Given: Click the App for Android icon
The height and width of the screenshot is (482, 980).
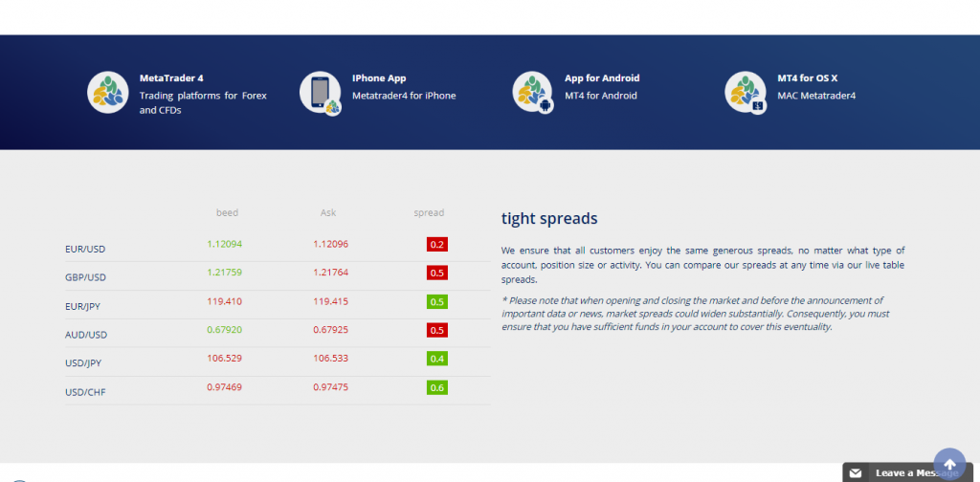Looking at the screenshot, I should click(x=533, y=93).
